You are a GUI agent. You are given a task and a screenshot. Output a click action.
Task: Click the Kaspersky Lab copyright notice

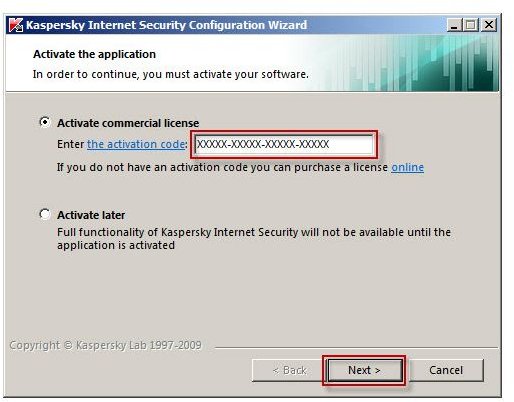click(105, 345)
